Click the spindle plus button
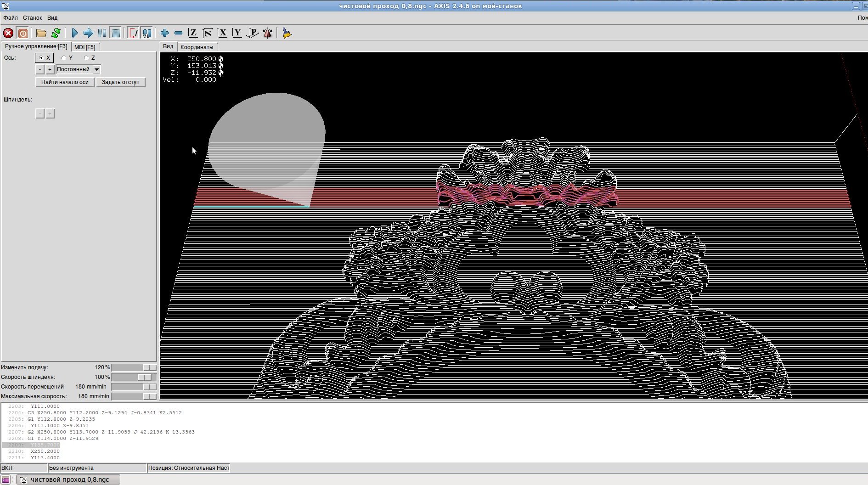The height and width of the screenshot is (485, 868). (x=50, y=113)
